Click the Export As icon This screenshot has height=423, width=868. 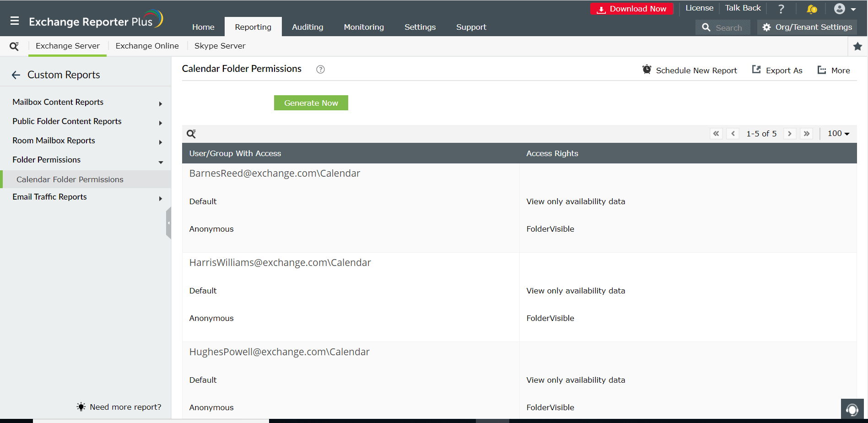757,70
